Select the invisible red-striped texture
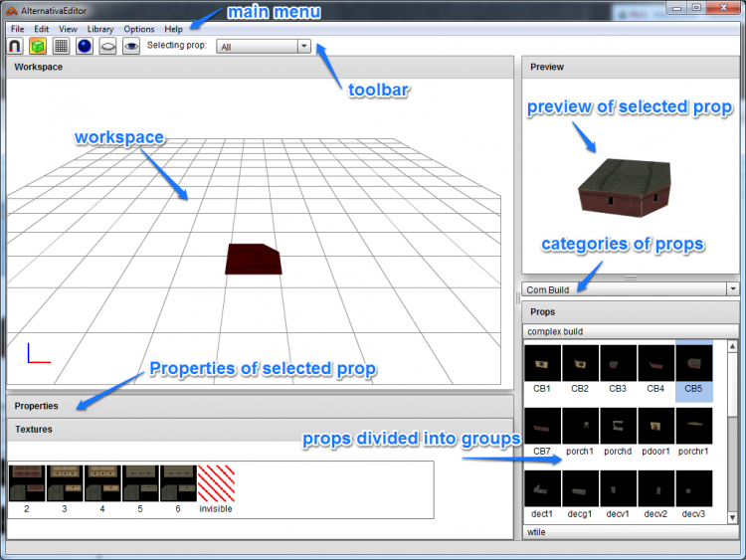This screenshot has height=560, width=746. (x=216, y=483)
